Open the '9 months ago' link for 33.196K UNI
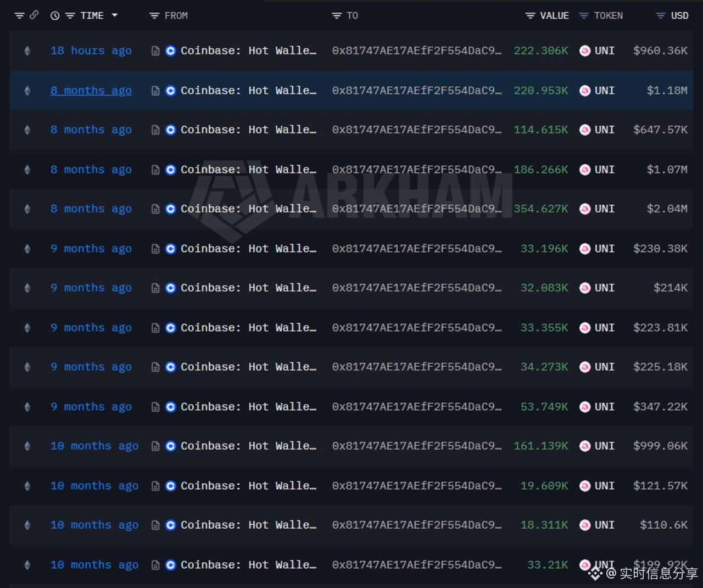 tap(91, 249)
